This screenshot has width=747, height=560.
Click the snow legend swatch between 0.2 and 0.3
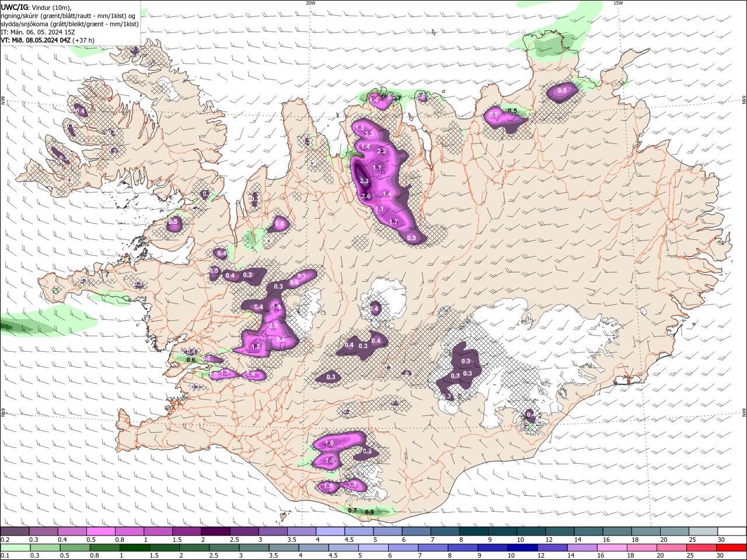(x=15, y=531)
